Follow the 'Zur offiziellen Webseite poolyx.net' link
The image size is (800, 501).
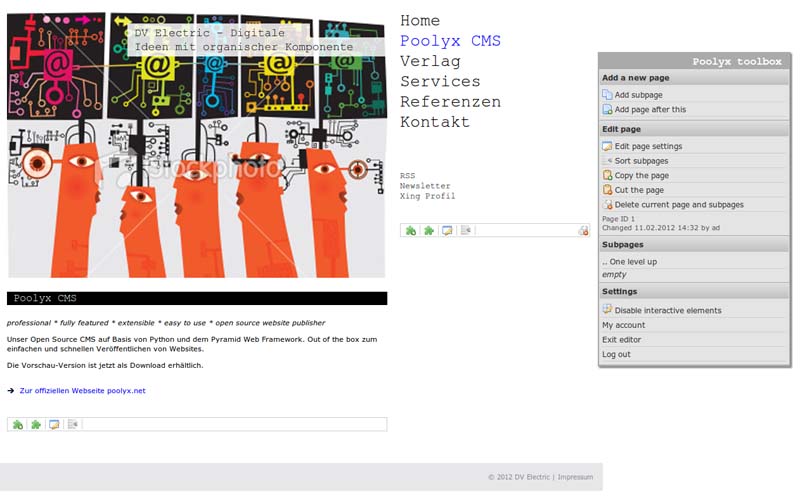[83, 391]
